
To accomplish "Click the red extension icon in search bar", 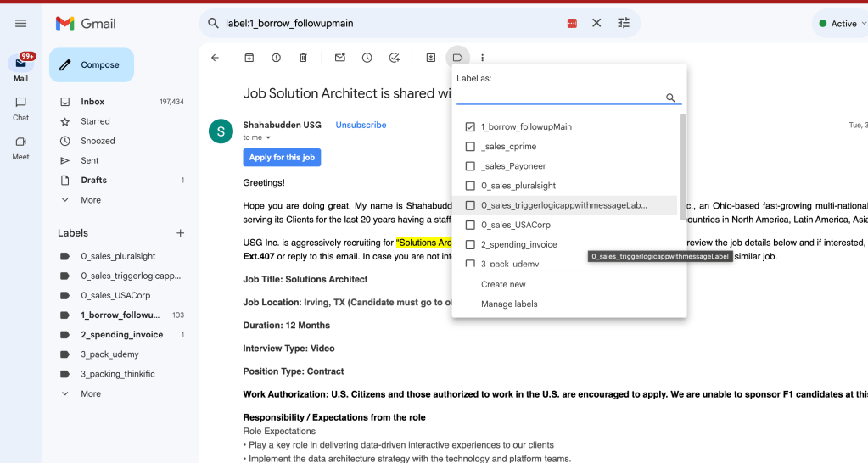I will pyautogui.click(x=572, y=23).
